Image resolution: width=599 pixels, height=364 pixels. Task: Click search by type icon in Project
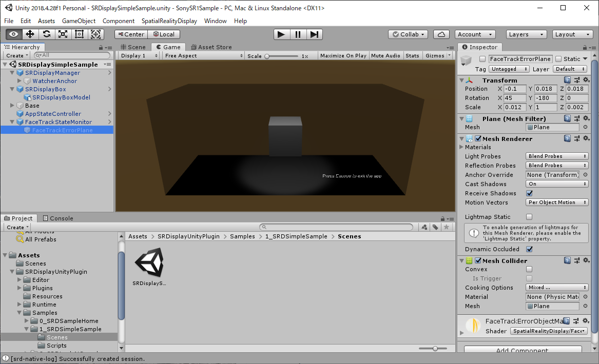(424, 228)
